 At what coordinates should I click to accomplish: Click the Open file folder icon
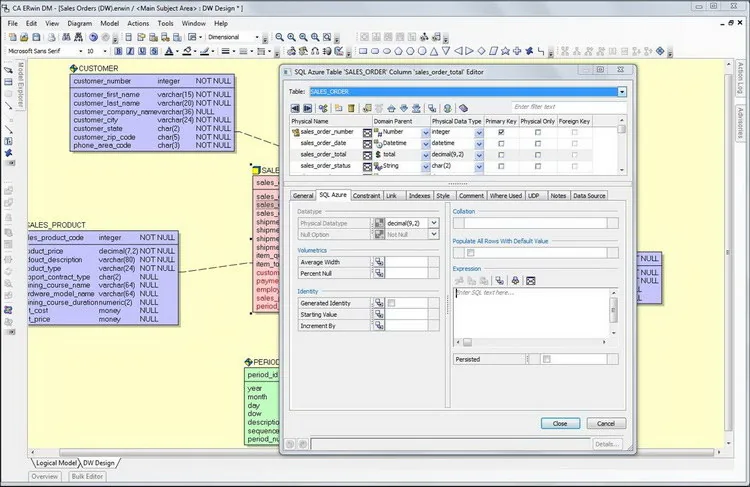(24, 37)
